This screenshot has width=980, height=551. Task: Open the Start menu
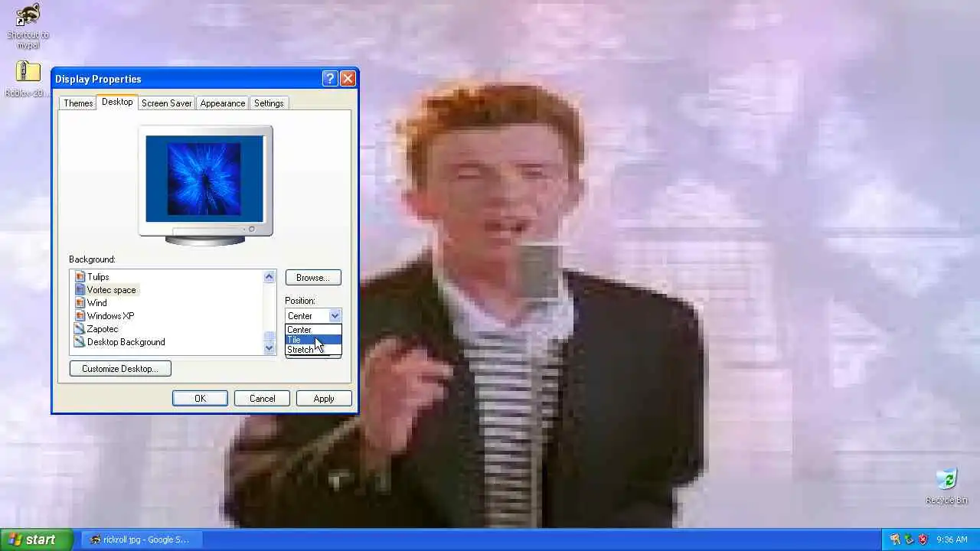pos(36,540)
